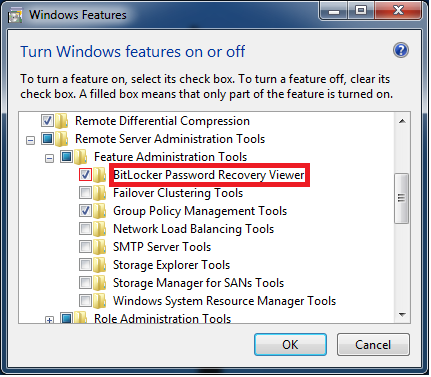Uncheck Group Policy Management Tools checkbox
Image resolution: width=431 pixels, height=377 pixels.
click(x=85, y=210)
